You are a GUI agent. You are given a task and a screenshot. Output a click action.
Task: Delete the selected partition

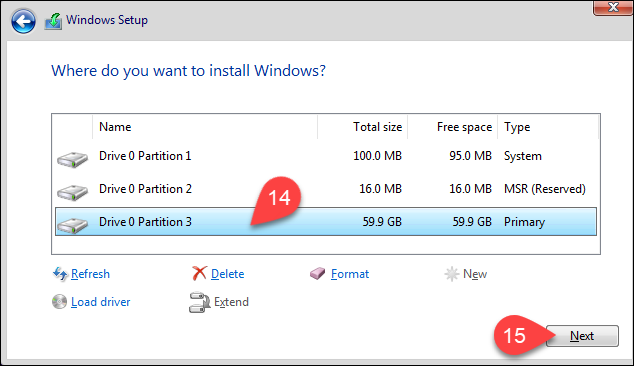(x=228, y=274)
